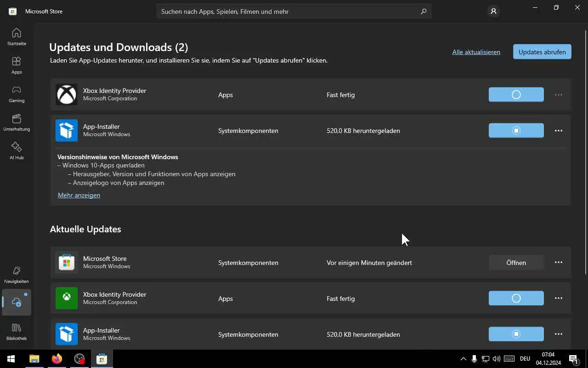Click Updates abrufen button
The width and height of the screenshot is (588, 368).
pos(542,52)
